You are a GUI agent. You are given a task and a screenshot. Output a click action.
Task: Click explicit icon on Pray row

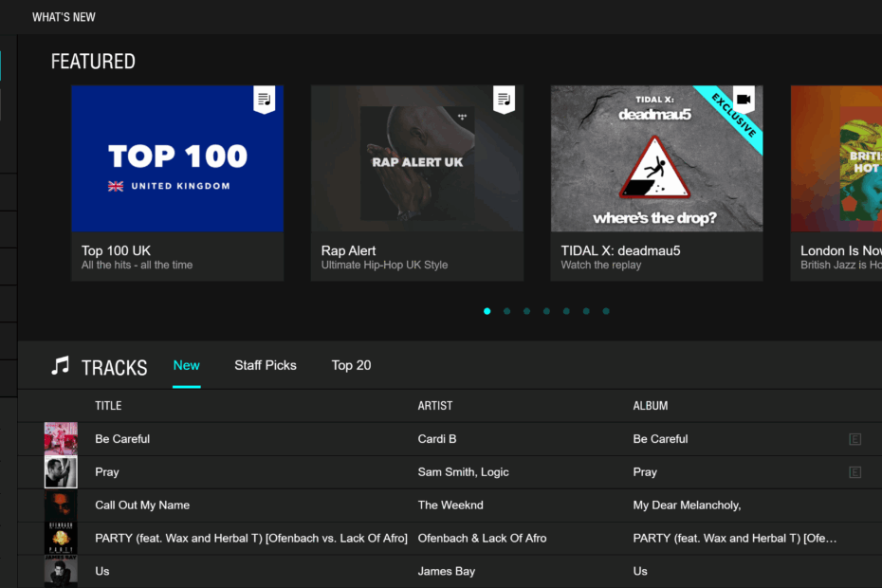pos(855,472)
